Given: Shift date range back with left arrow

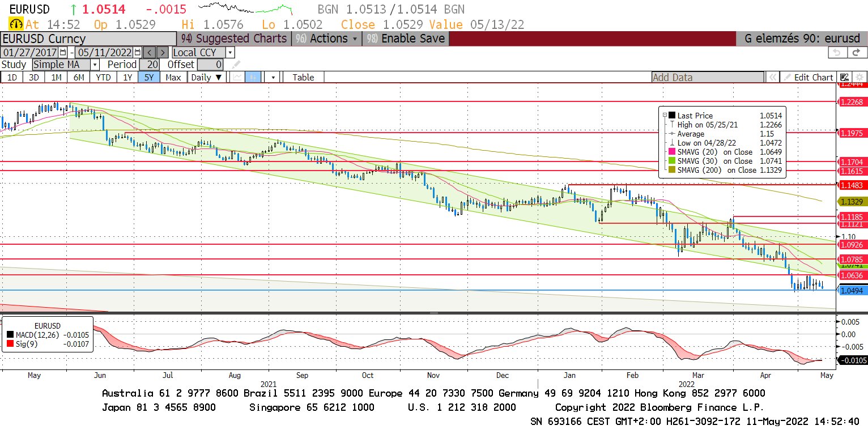Looking at the screenshot, I should 149,52.
